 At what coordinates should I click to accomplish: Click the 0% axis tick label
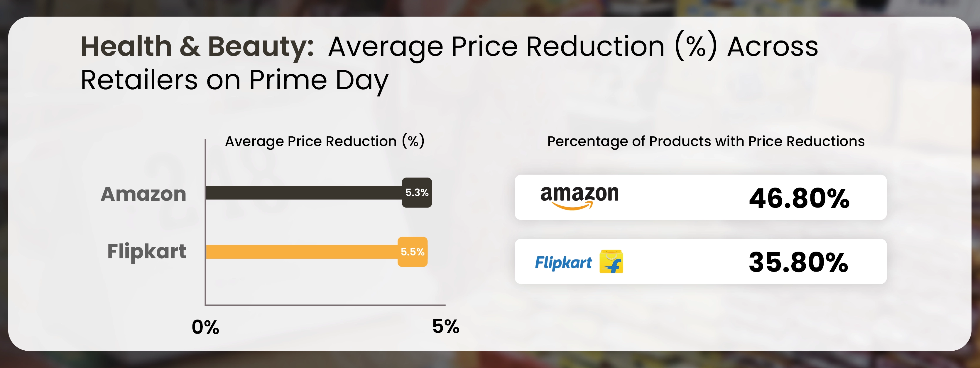(x=205, y=327)
